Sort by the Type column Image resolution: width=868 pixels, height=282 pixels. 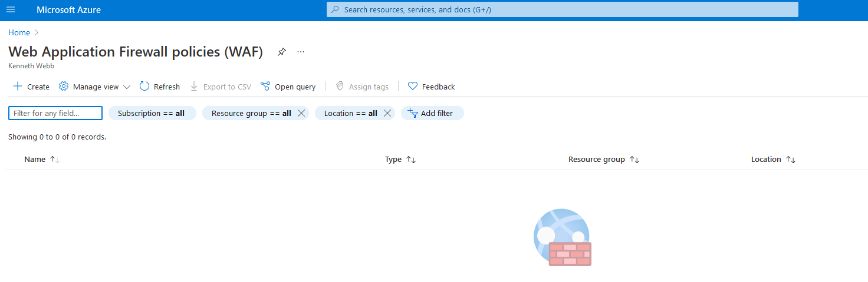pos(400,160)
